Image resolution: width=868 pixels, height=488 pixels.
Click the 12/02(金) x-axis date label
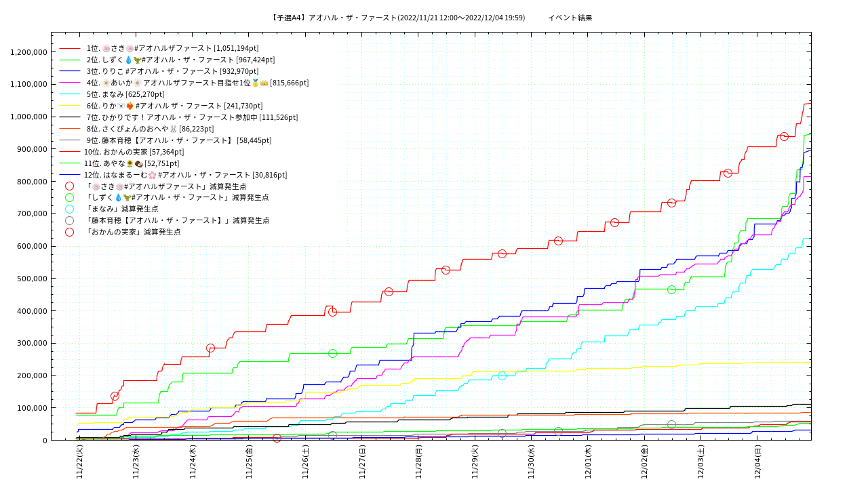tap(644, 462)
